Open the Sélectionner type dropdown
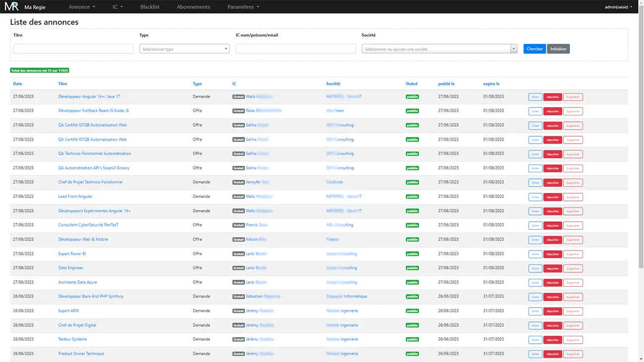 click(184, 49)
